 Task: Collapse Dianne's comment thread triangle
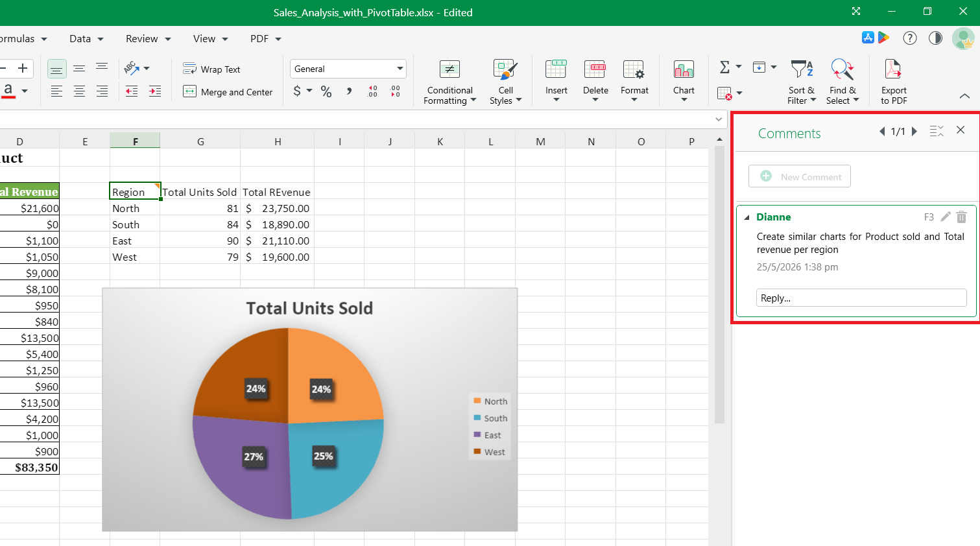(747, 217)
